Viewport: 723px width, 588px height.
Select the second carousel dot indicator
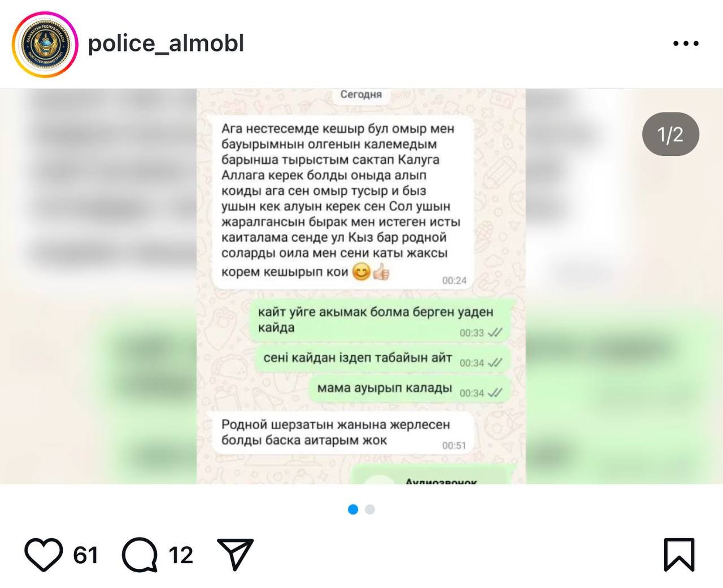pyautogui.click(x=370, y=509)
